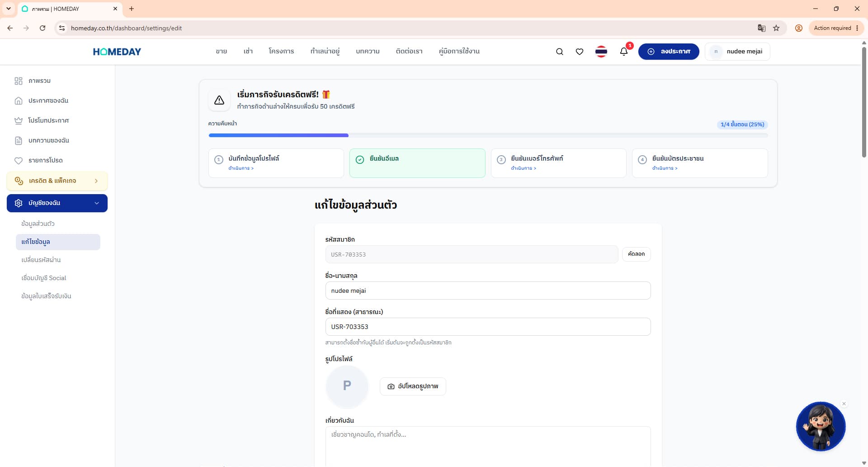This screenshot has width=868, height=467.
Task: Open the บทความ menu item
Action: pos(368,51)
